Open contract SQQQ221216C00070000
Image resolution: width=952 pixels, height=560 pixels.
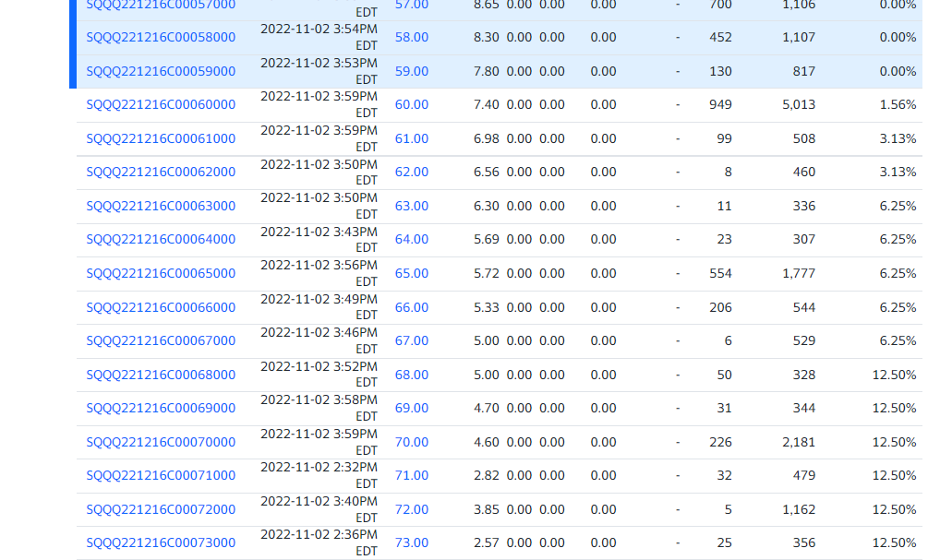coord(161,442)
